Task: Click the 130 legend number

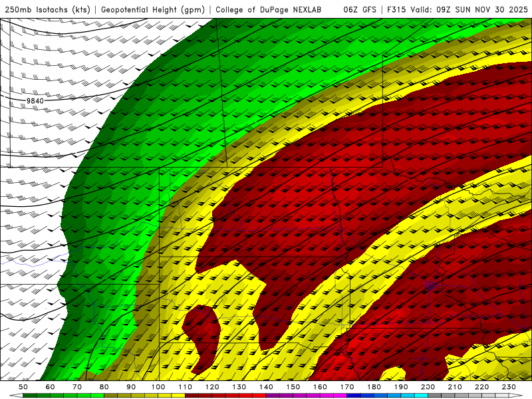Action: coord(239,387)
